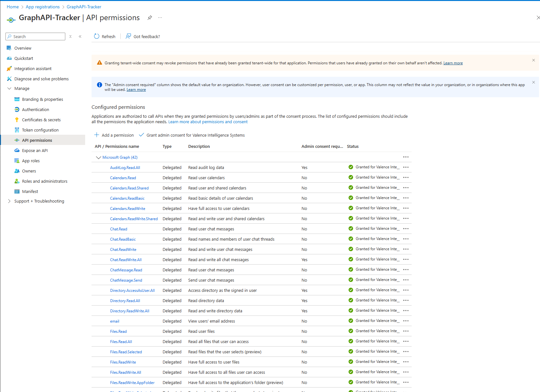540x392 pixels.
Task: Open Roles and administrators
Action: pos(44,181)
